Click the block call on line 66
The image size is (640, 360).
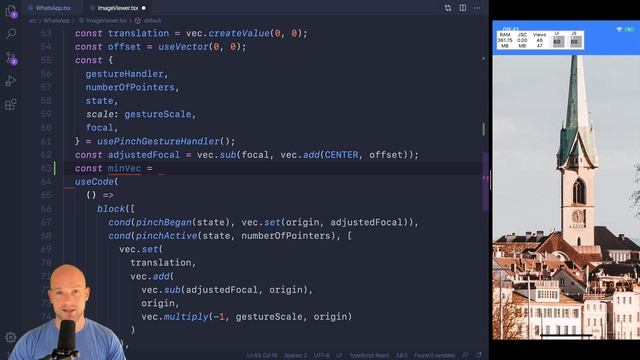pos(111,209)
